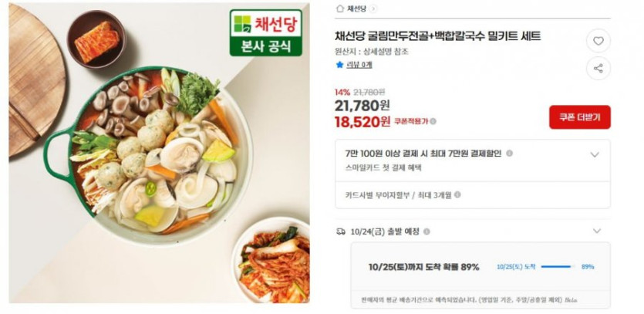This screenshot has width=644, height=314.
Task: Expand the 10/24 출발 예정 shipping chevron
Action: point(597,231)
